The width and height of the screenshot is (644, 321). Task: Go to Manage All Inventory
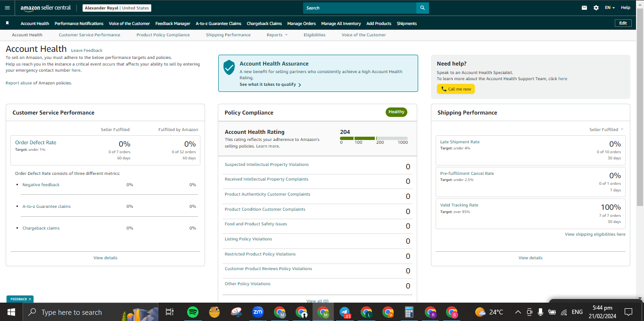point(341,24)
